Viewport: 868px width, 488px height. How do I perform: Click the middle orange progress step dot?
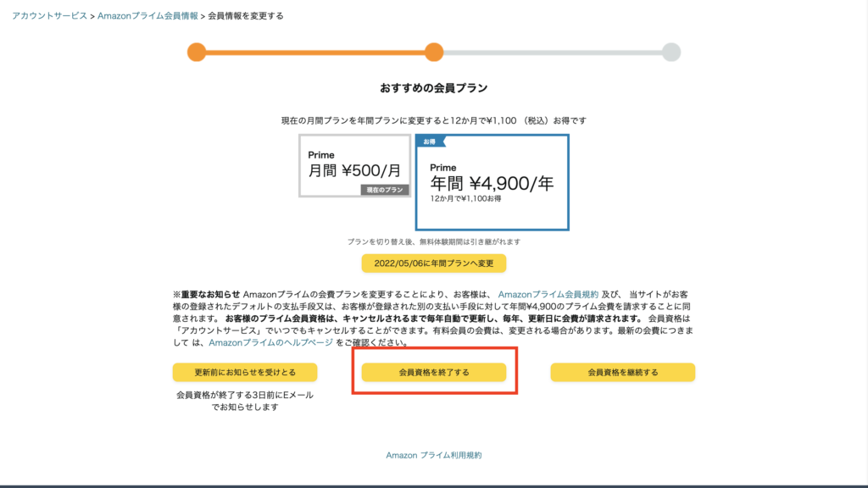click(x=434, y=52)
